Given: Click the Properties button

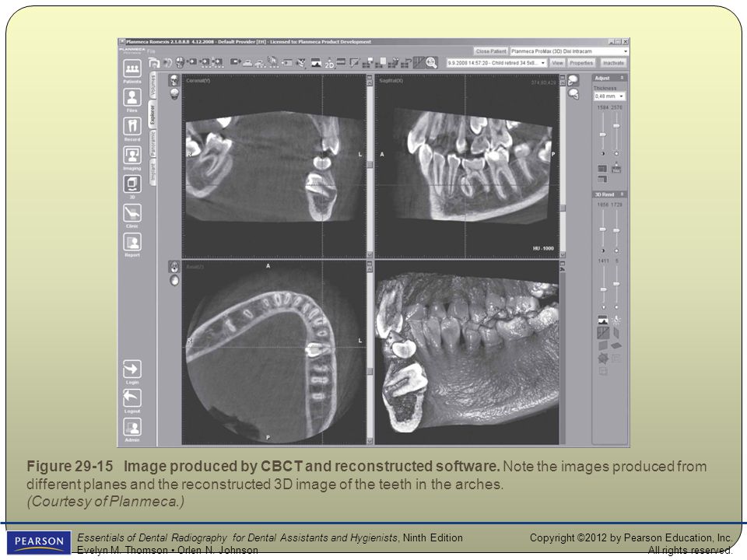Looking at the screenshot, I should (581, 63).
